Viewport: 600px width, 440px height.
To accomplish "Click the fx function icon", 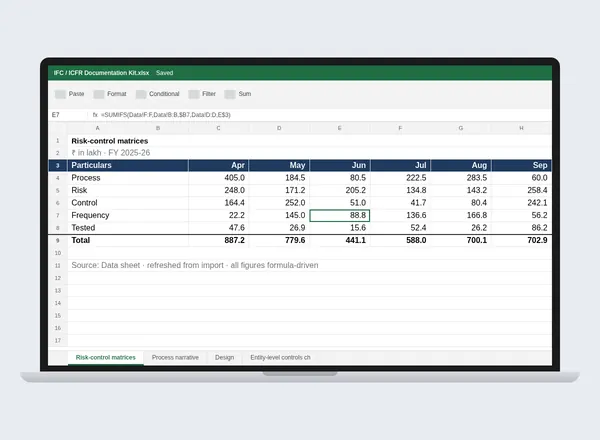I will pyautogui.click(x=95, y=115).
